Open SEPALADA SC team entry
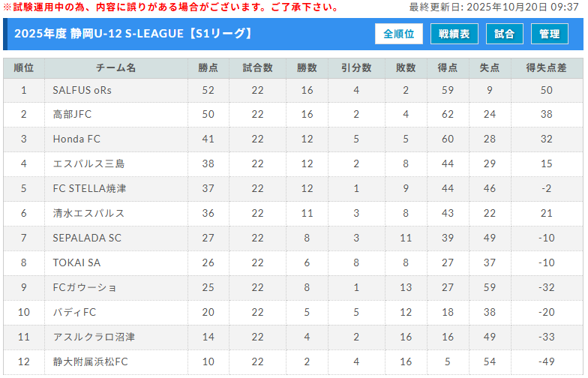This screenshot has width=588, height=378. [x=87, y=238]
